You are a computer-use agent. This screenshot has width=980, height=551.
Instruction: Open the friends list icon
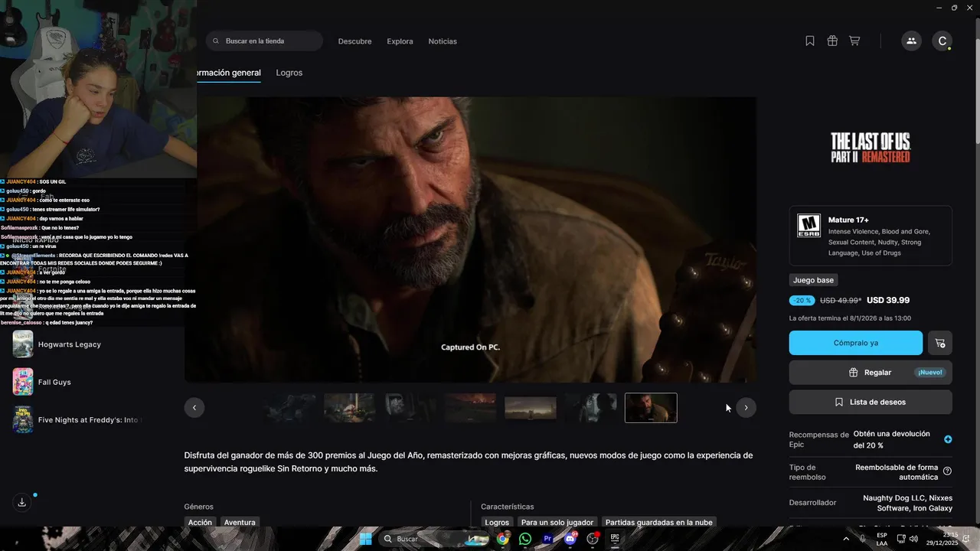911,41
